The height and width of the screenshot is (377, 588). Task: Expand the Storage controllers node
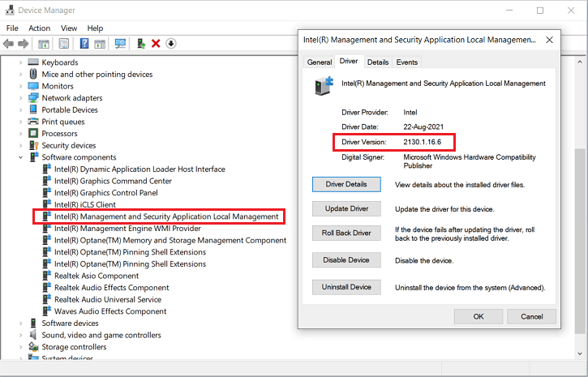click(x=20, y=347)
